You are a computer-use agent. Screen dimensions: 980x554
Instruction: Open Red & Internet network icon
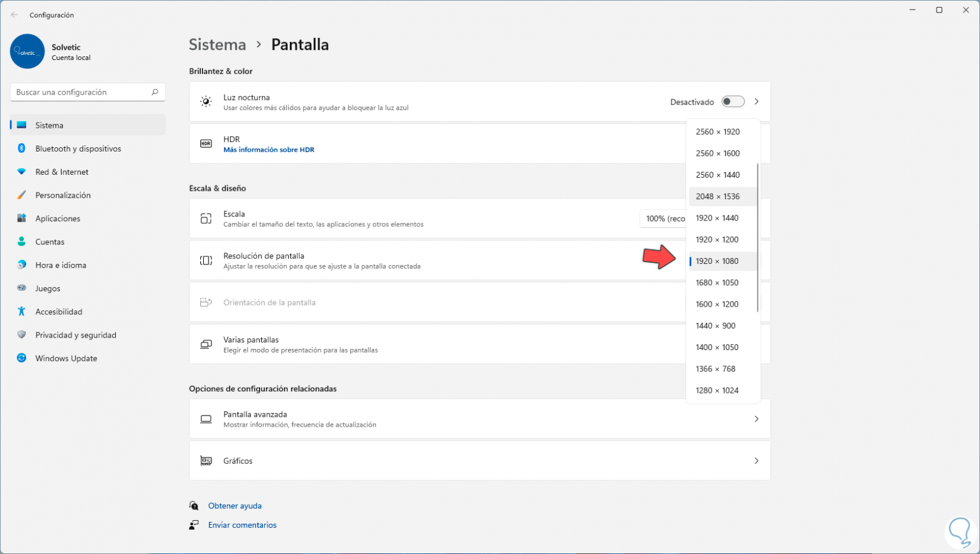click(x=21, y=172)
